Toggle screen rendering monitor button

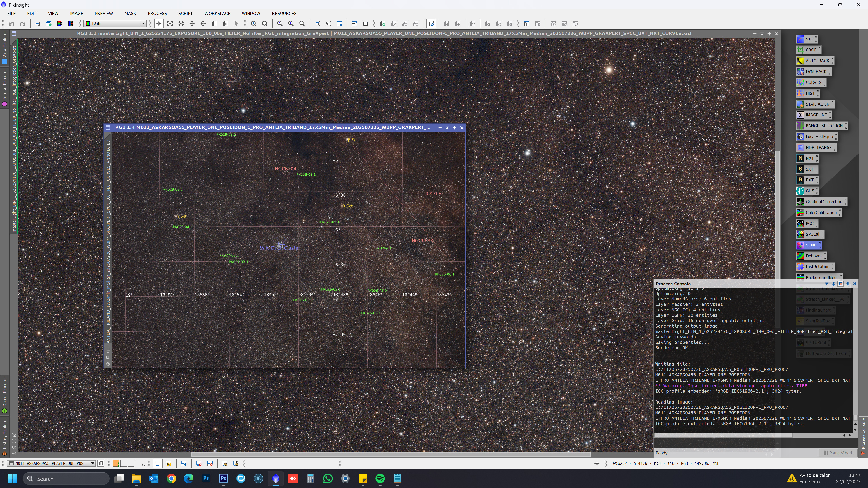[157, 463]
